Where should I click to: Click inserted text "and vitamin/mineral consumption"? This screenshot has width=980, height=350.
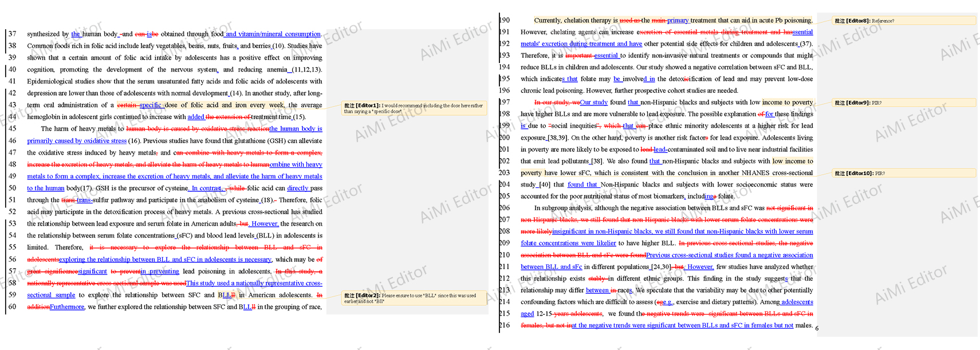(273, 34)
